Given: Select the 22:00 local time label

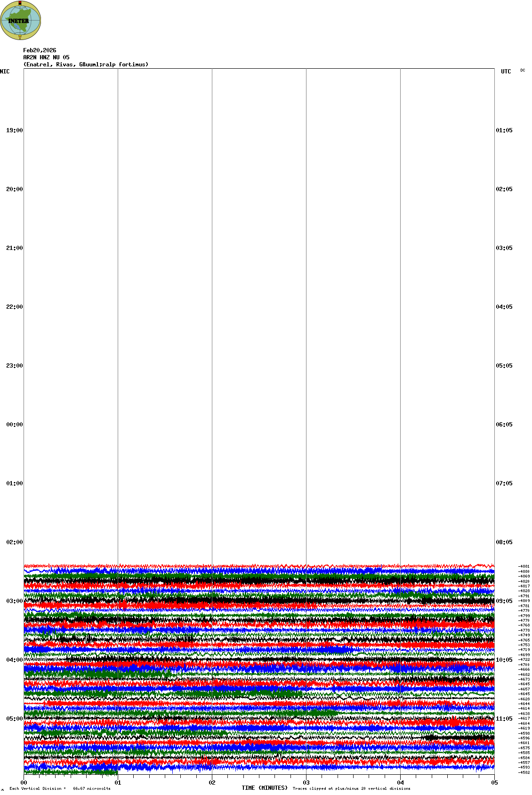Looking at the screenshot, I should point(14,307).
